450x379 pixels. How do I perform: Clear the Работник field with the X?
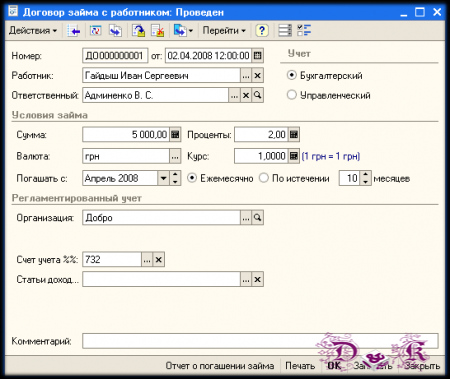(257, 76)
